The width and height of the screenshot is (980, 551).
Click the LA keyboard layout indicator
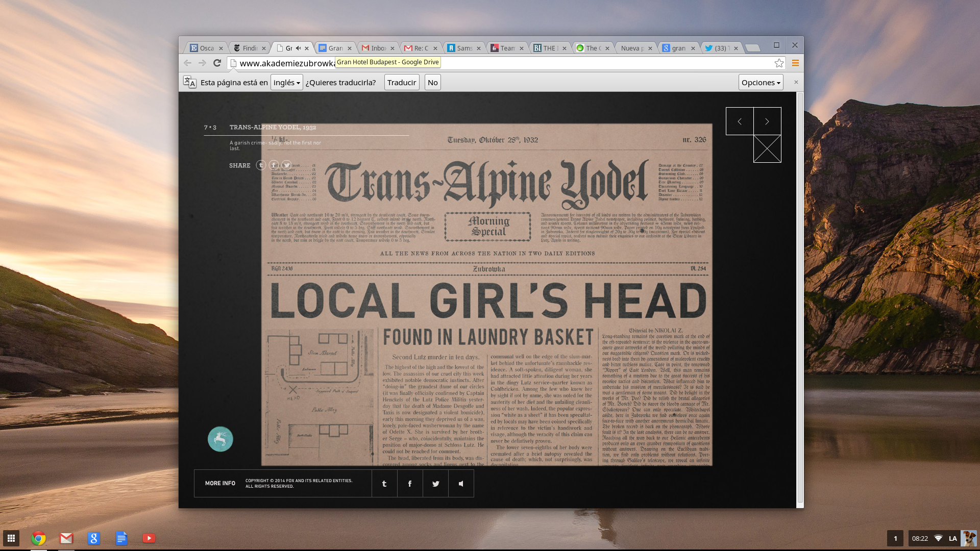pos(952,538)
